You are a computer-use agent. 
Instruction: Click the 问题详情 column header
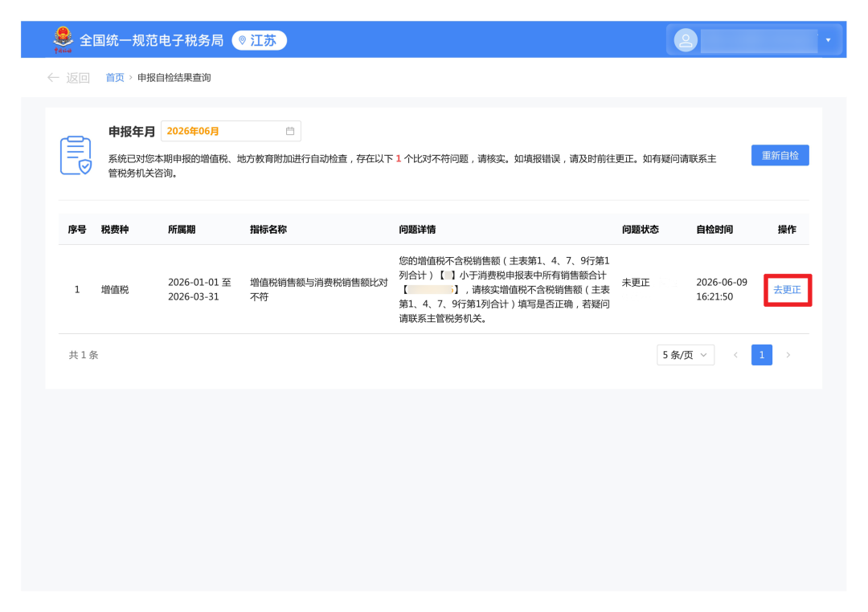[417, 230]
